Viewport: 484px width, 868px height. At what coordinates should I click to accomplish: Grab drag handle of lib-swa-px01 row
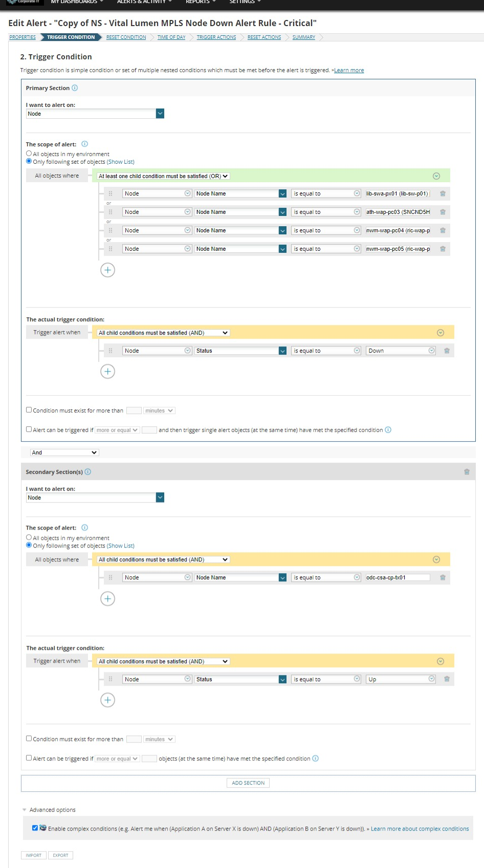tap(110, 193)
